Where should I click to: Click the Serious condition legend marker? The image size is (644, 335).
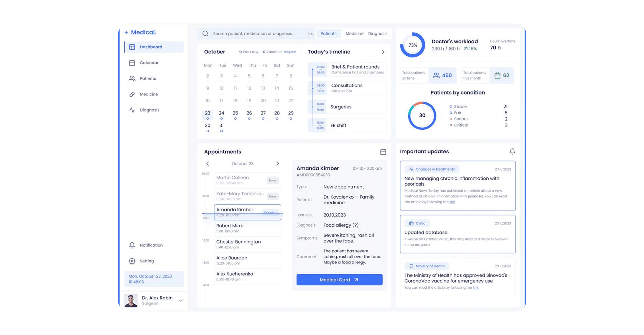(x=451, y=119)
